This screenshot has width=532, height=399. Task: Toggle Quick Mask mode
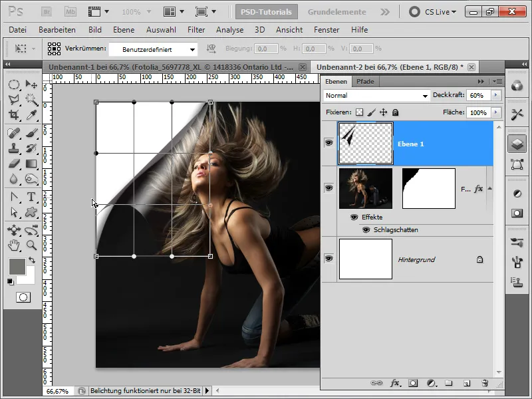23,297
